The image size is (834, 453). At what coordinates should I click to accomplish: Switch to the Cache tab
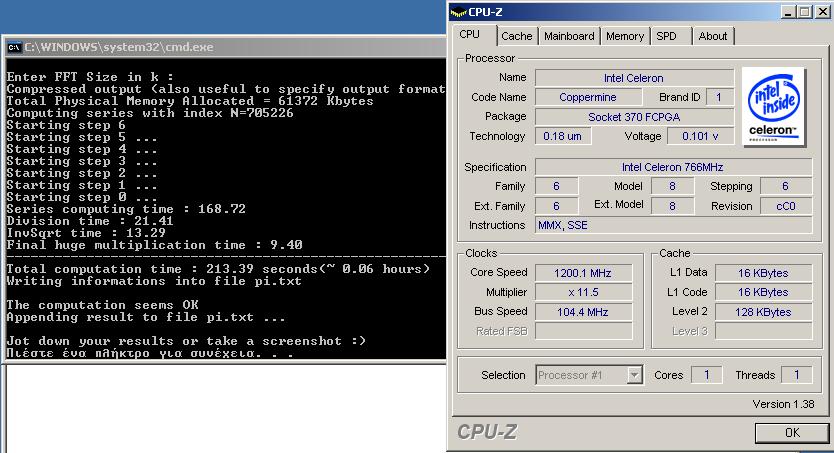[x=516, y=36]
